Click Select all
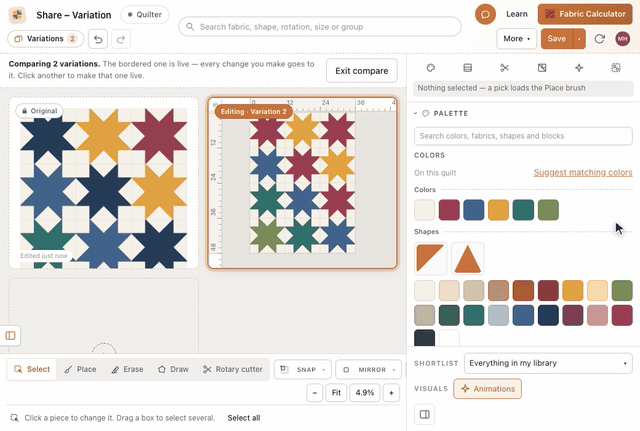Viewport: 640px width, 431px height. tap(244, 418)
